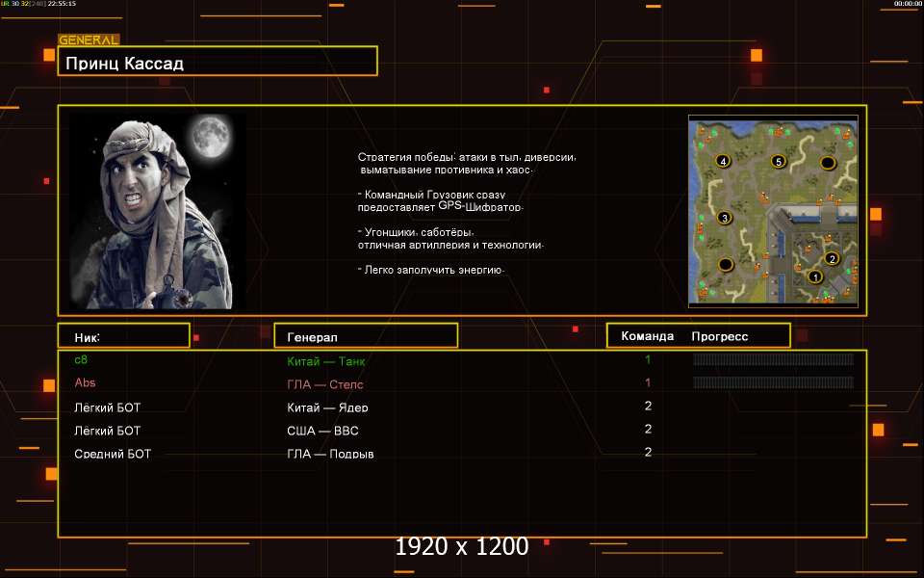Click the loading progress bar for Abs

tap(773, 382)
